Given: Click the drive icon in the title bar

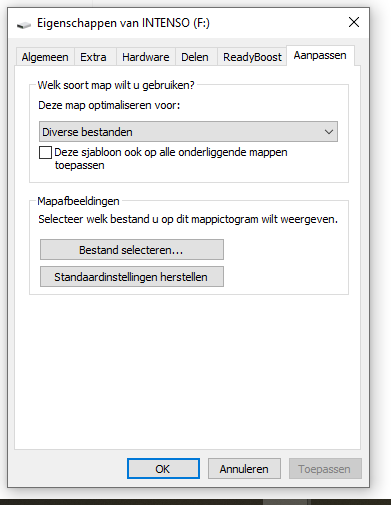Looking at the screenshot, I should (x=24, y=25).
